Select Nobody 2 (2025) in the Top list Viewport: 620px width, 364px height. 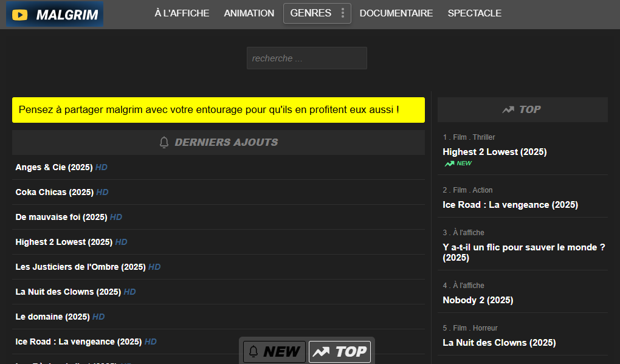[x=478, y=300]
